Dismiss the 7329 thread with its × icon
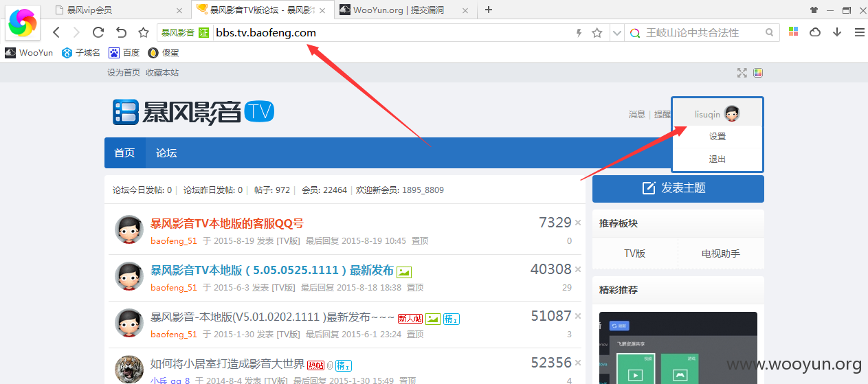This screenshot has width=868, height=384. (578, 223)
